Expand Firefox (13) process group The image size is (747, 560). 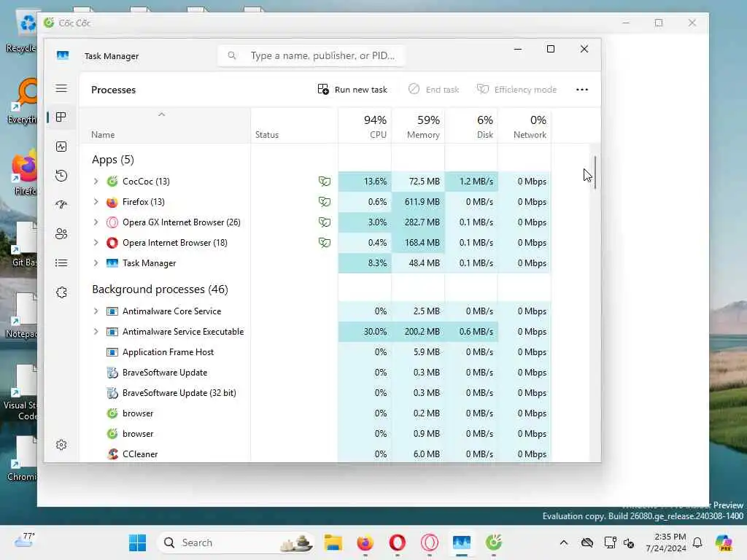pos(96,202)
